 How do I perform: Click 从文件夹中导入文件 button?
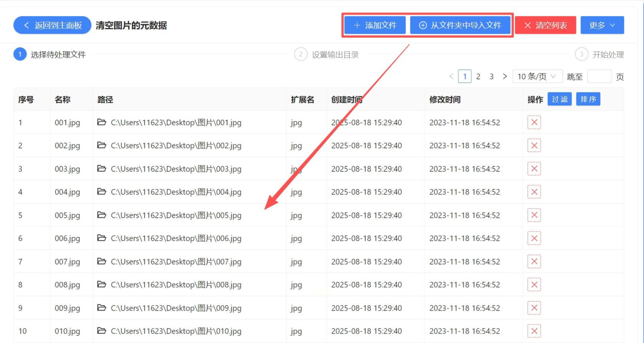[460, 25]
